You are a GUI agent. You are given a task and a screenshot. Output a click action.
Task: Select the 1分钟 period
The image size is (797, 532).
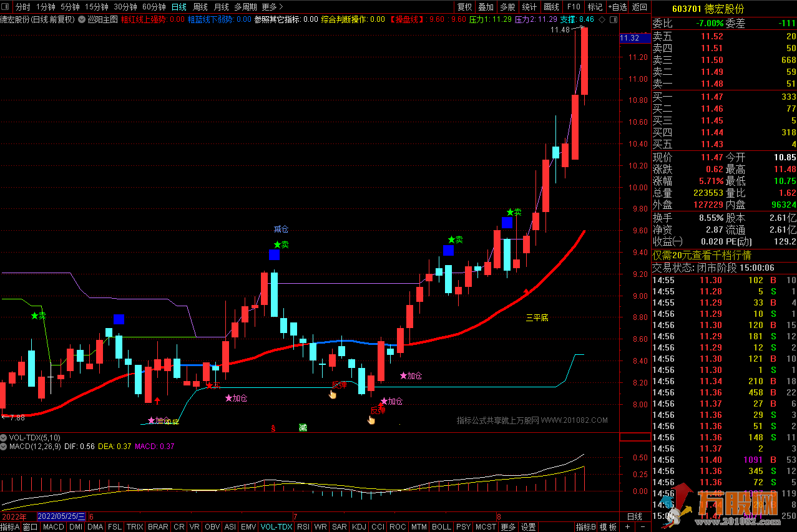(x=46, y=7)
